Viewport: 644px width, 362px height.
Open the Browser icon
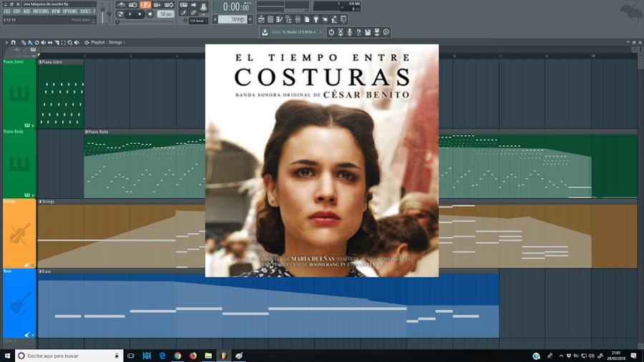tap(289, 19)
